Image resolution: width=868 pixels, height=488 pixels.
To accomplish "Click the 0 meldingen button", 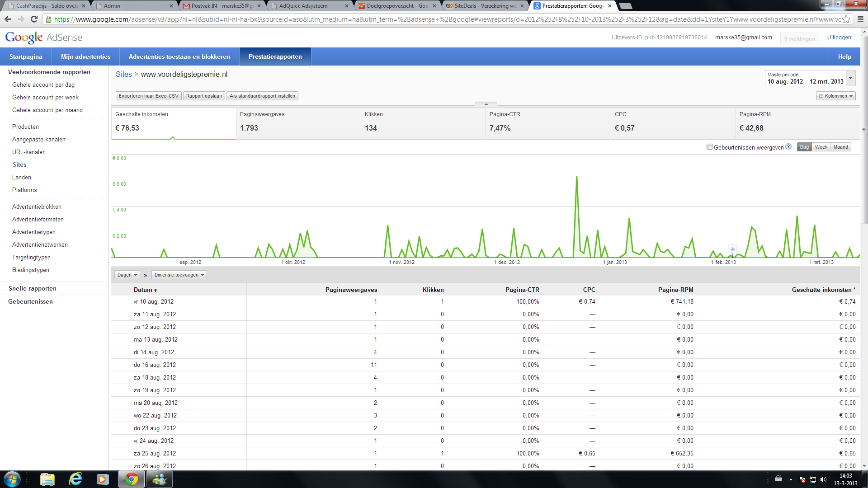I will (x=799, y=38).
